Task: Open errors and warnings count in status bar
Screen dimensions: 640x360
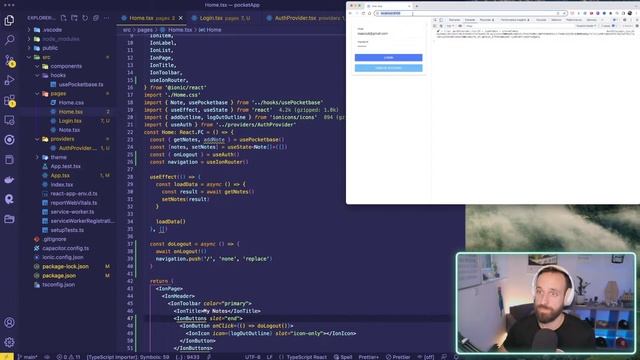Action: (68, 357)
